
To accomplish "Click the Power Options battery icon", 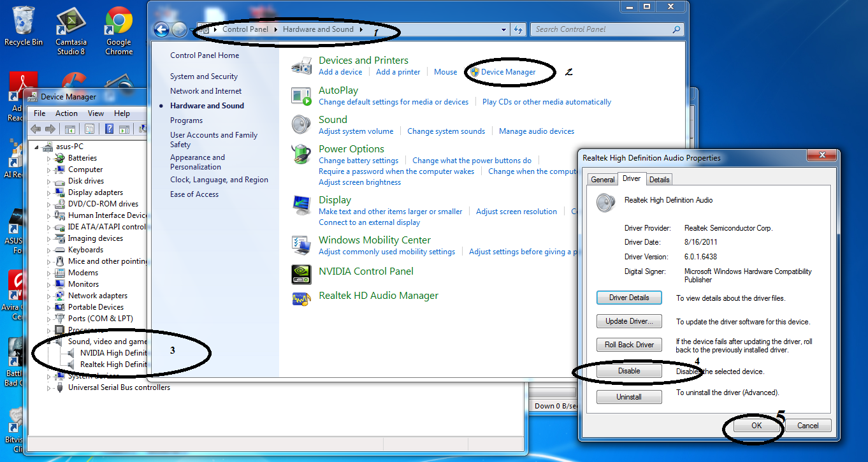I will (301, 154).
